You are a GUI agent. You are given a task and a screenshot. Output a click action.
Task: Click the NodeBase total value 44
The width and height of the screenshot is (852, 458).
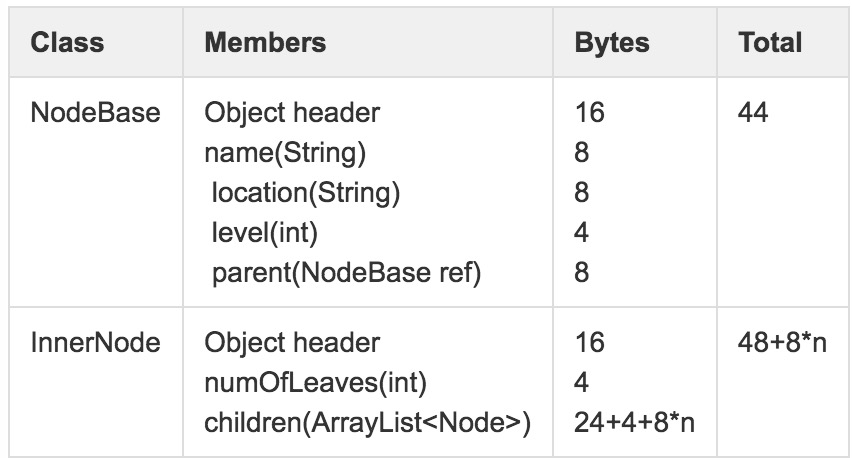(x=752, y=113)
